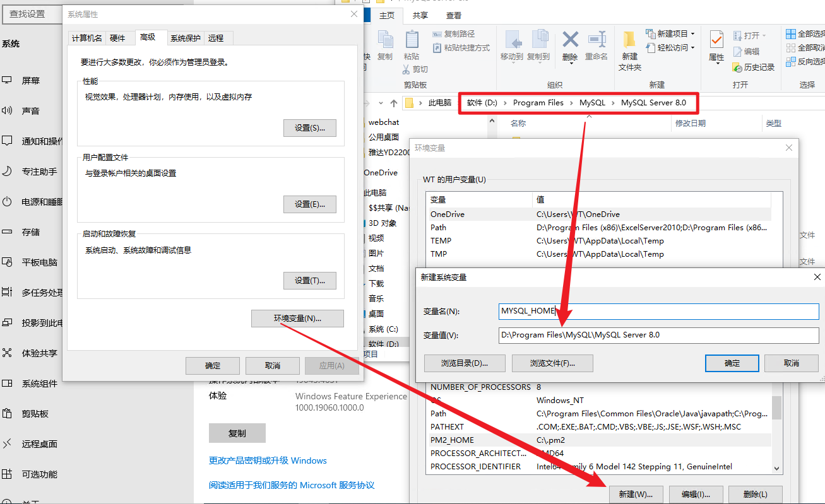Switch to the Computer Name tab

(87, 38)
